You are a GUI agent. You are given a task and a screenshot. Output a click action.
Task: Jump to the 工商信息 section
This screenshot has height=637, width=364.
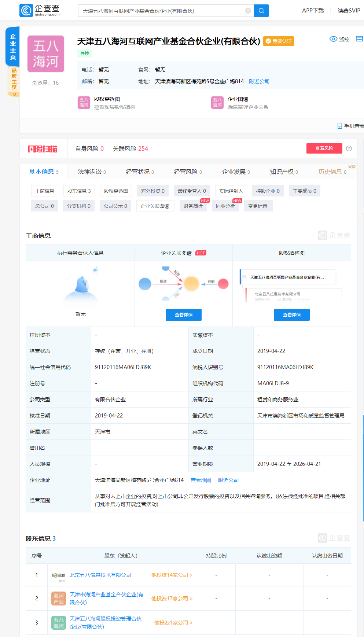click(45, 191)
